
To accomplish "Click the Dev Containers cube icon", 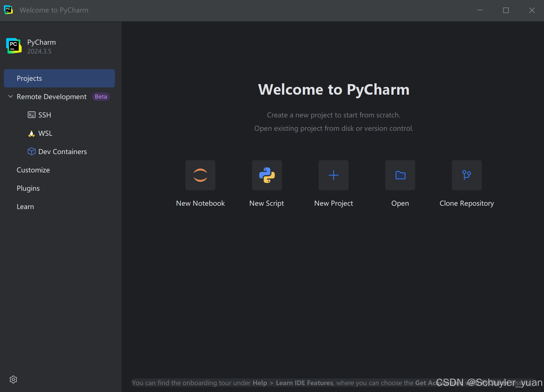I will (32, 151).
